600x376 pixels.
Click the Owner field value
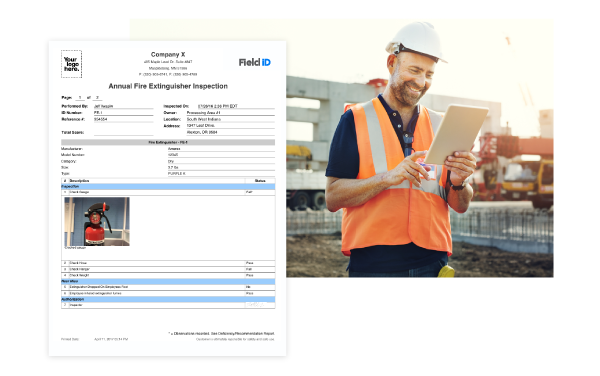pos(230,113)
